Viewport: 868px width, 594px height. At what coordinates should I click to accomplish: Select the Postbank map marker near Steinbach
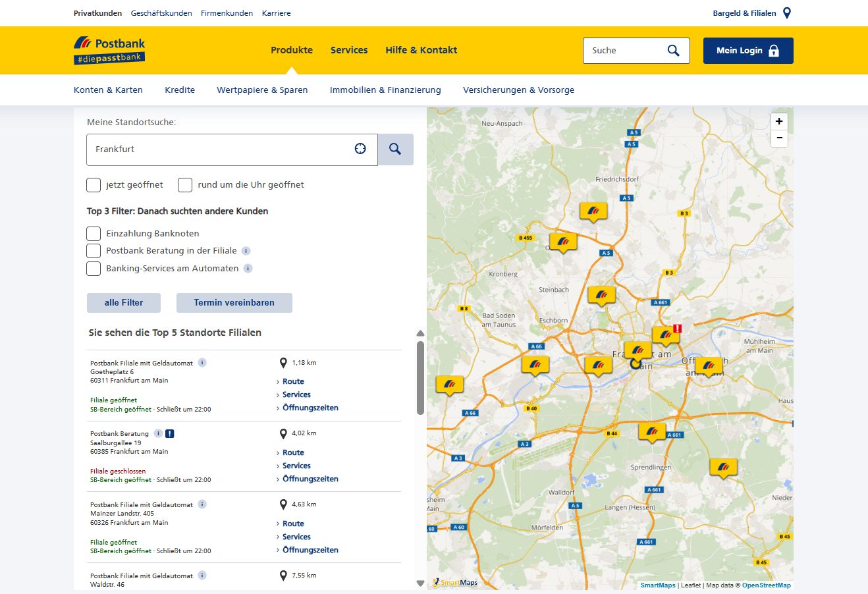601,296
